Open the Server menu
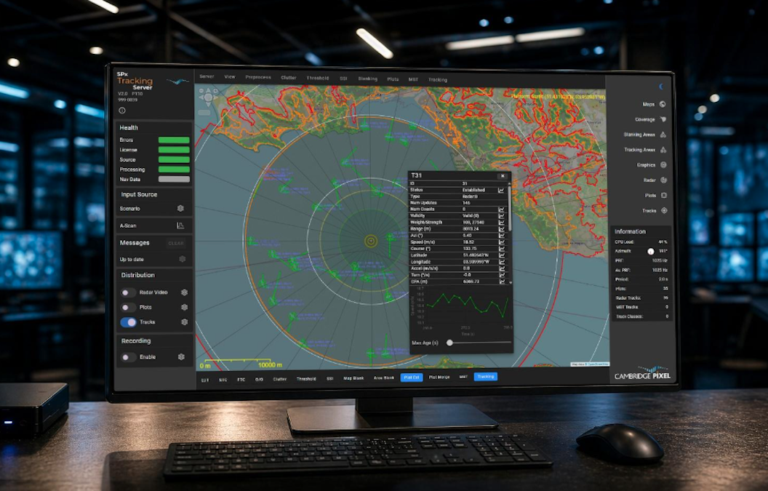This screenshot has height=491, width=768. pos(207,76)
